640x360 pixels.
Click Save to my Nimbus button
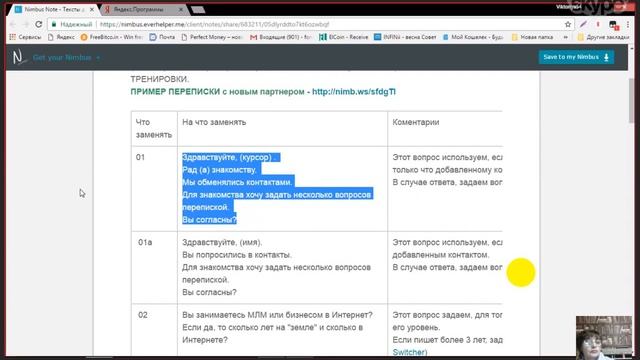[576, 57]
